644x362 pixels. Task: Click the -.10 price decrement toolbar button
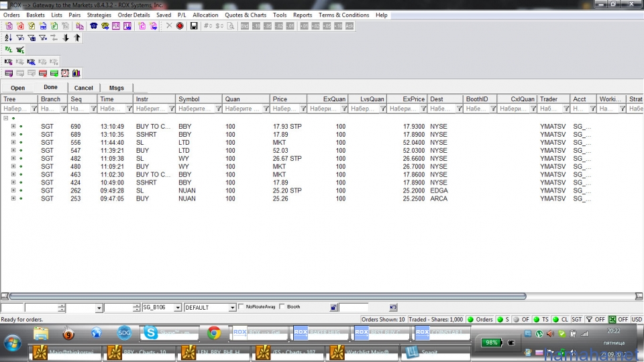256,26
